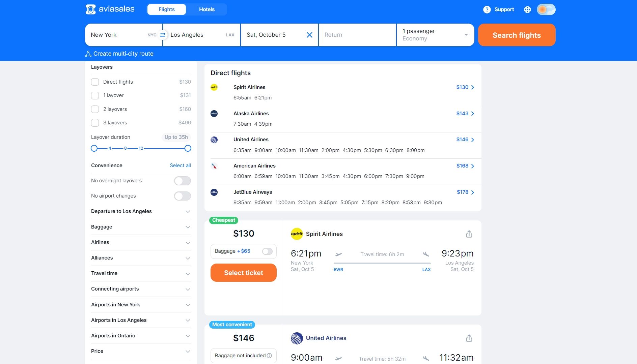Click the Spirit Airlines name on cheapest ticket
The image size is (637, 364).
(324, 234)
